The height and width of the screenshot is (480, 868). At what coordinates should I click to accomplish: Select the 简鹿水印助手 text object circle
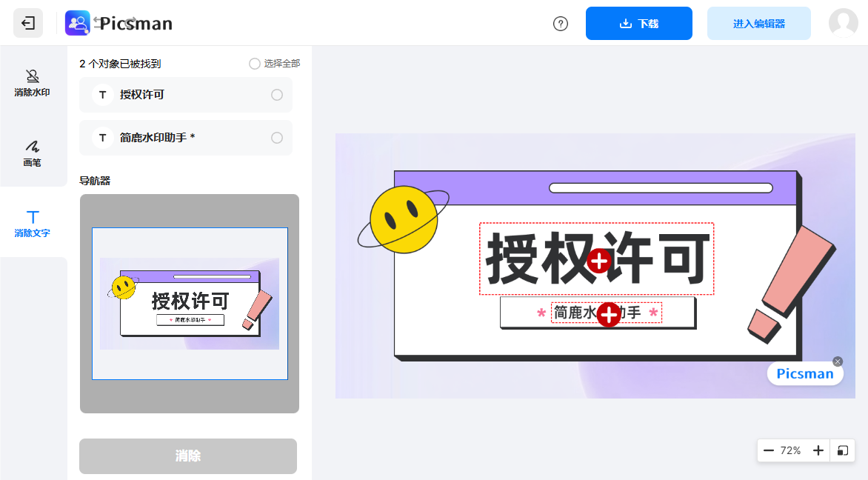click(276, 138)
